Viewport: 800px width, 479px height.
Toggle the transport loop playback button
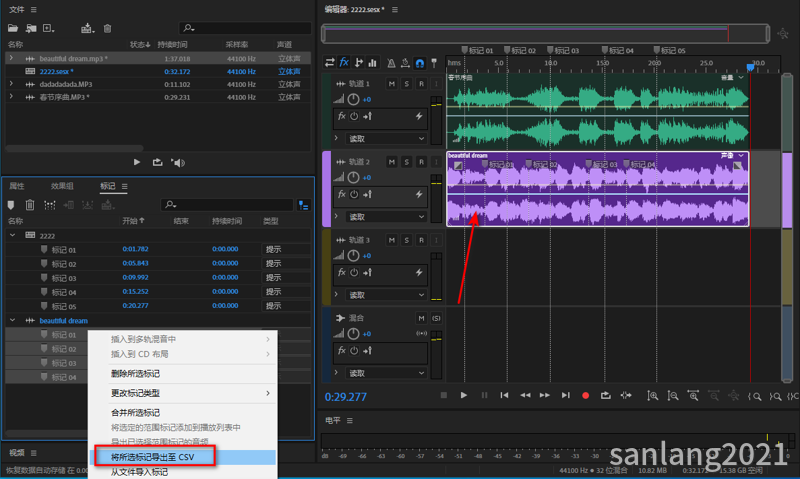tap(605, 395)
